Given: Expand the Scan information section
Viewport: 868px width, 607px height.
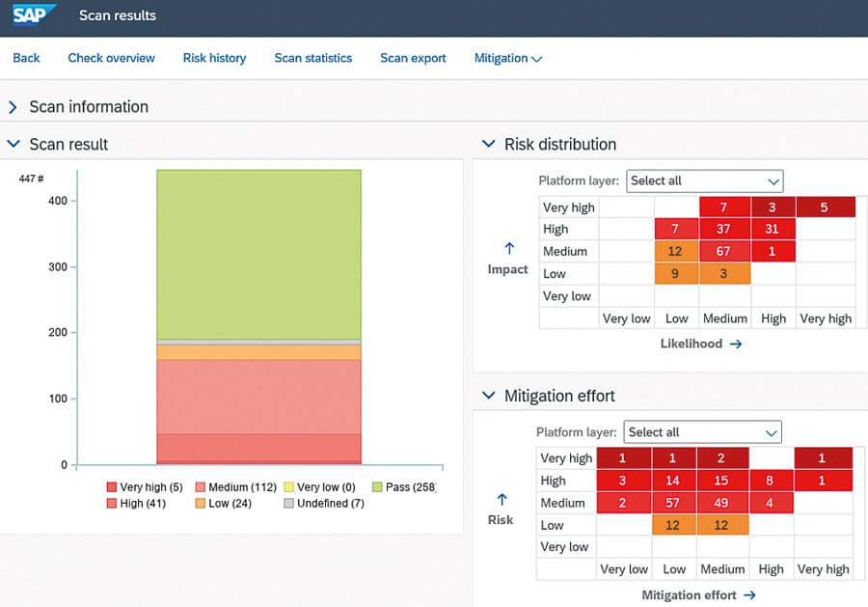Looking at the screenshot, I should (14, 107).
